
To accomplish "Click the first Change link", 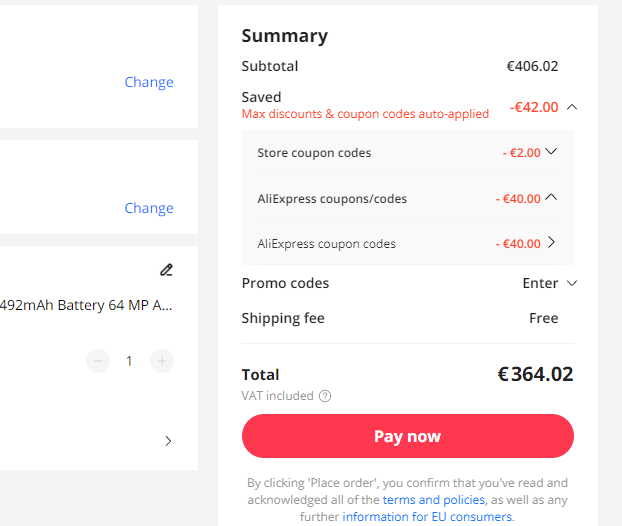I will tap(149, 82).
